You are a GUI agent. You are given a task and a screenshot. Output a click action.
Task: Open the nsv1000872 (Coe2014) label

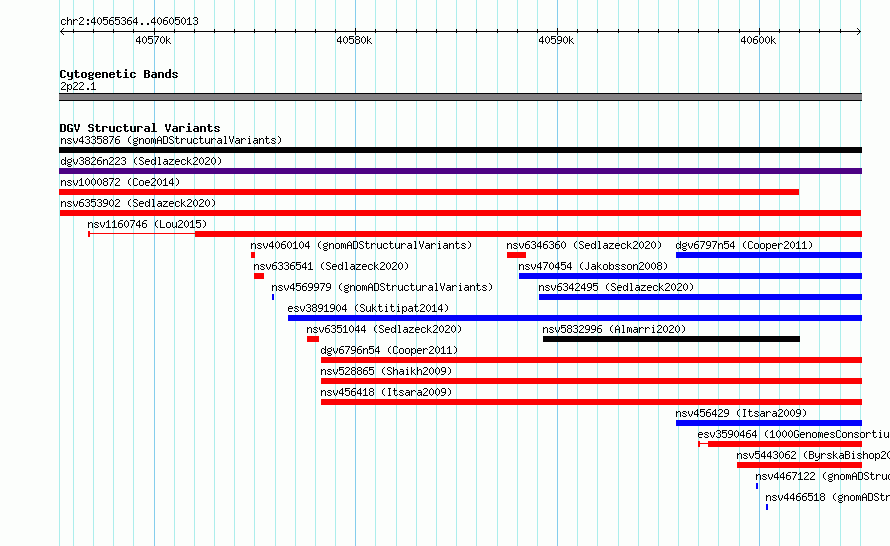pos(120,182)
